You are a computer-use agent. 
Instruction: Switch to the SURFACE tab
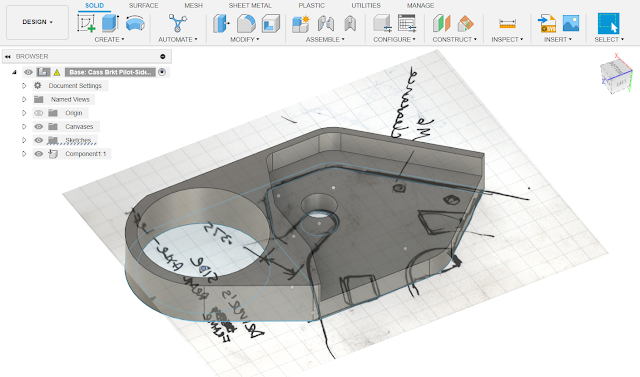point(143,5)
